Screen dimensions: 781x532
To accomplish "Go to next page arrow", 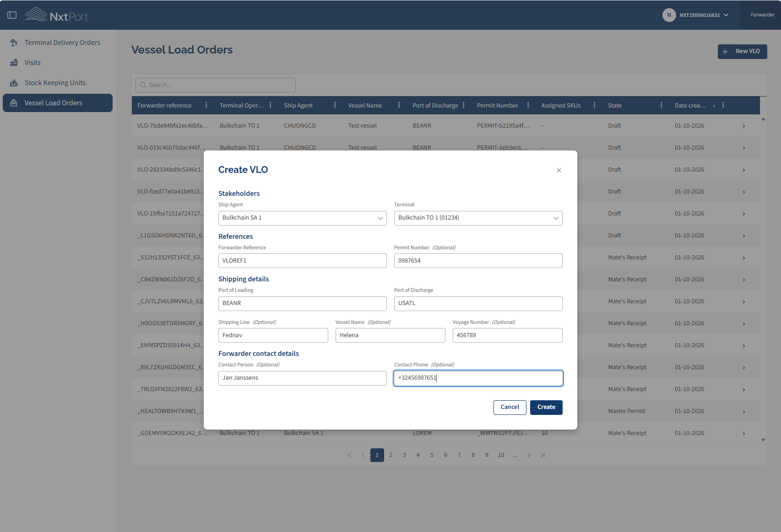I will (529, 455).
